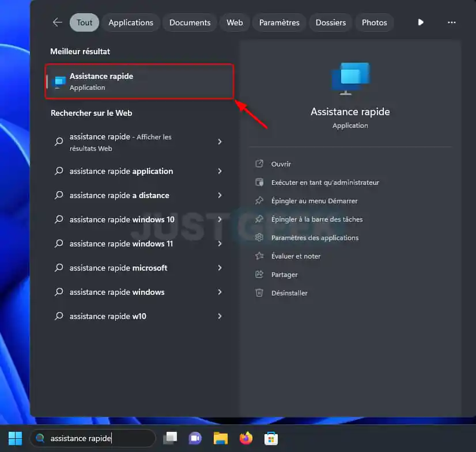476x452 pixels.
Task: Switch to the Applications filter tab
Action: click(x=131, y=22)
